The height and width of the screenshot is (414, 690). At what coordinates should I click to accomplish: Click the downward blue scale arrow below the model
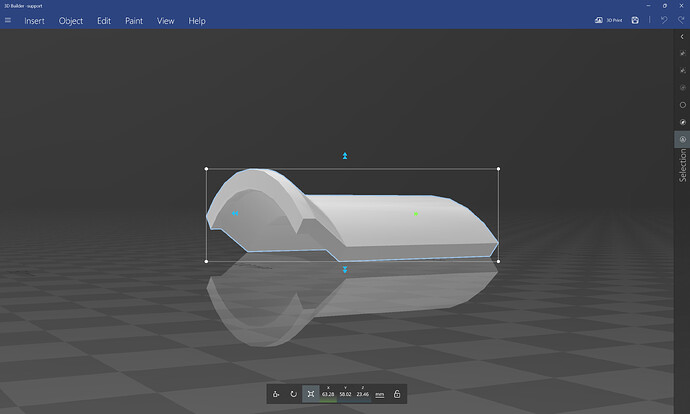click(x=345, y=270)
